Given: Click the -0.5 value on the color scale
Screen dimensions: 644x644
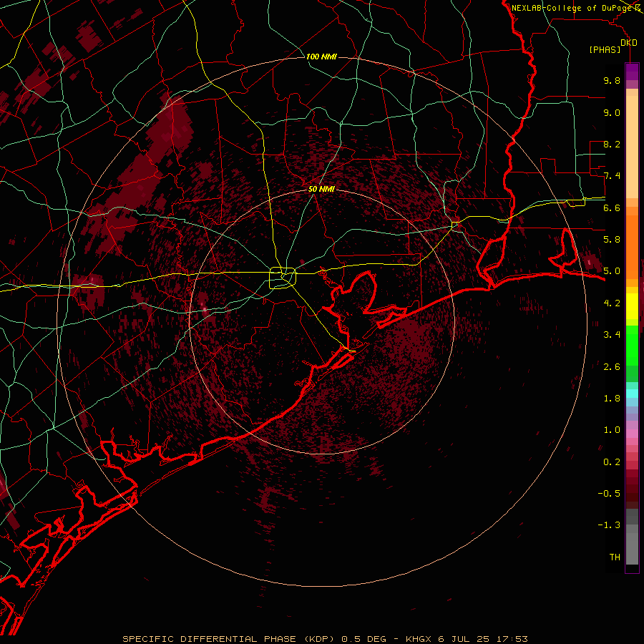Looking at the screenshot, I should [609, 494].
